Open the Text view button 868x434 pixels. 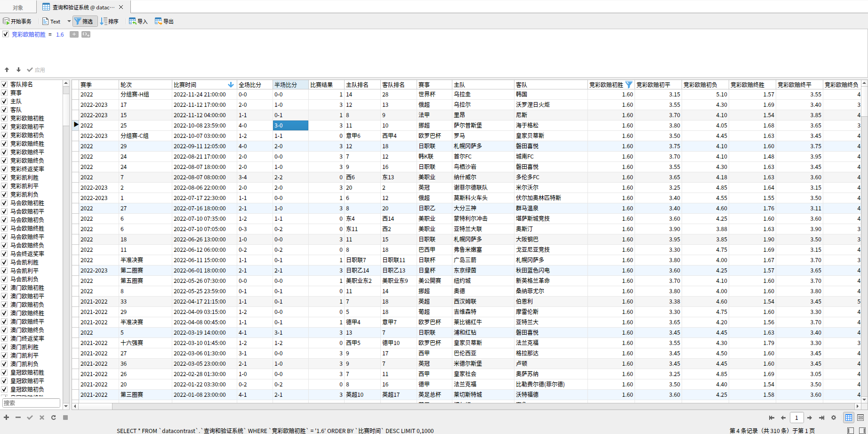tap(51, 21)
